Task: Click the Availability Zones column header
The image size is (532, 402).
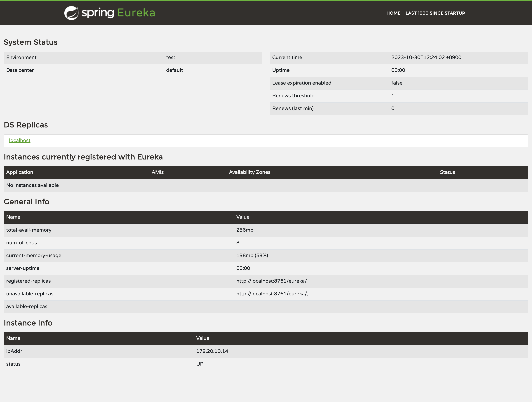Action: pyautogui.click(x=249, y=172)
